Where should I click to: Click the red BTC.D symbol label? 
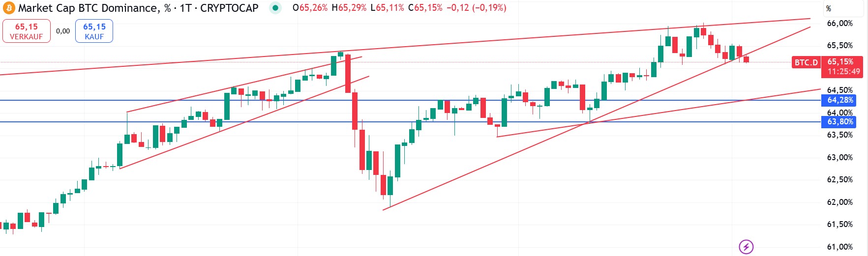(806, 62)
